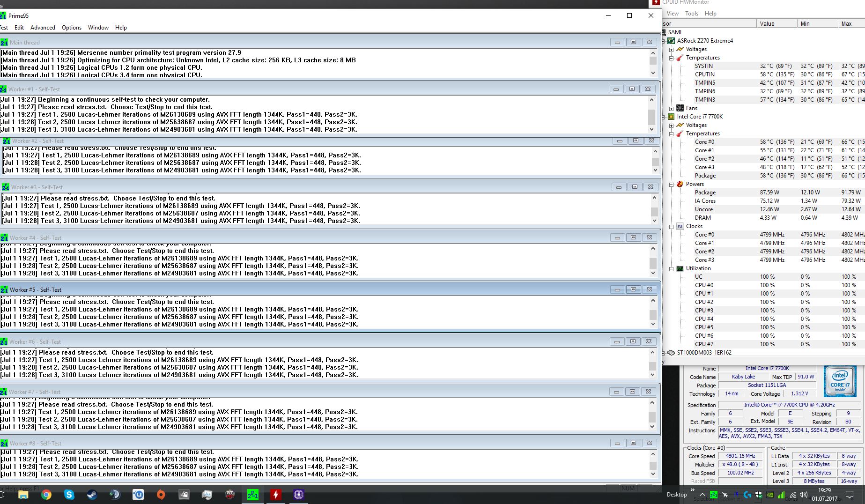Launch Google Chrome from the taskbar
The width and height of the screenshot is (865, 504).
[46, 495]
